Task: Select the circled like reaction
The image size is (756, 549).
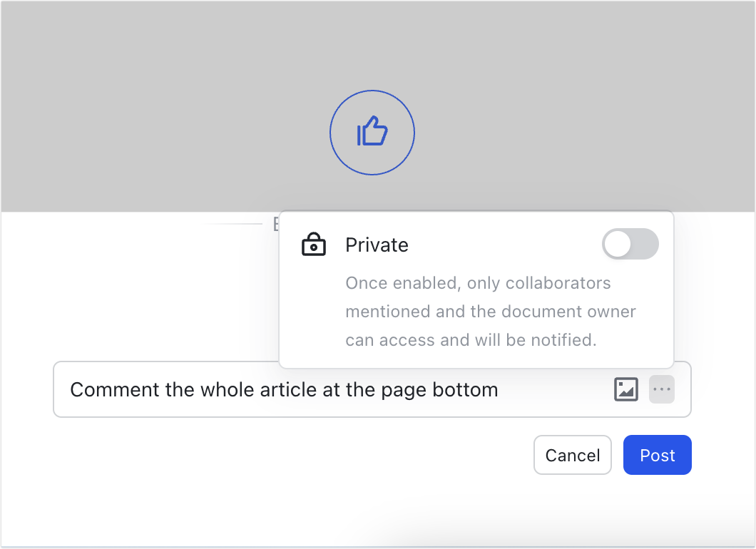Action: pyautogui.click(x=372, y=132)
